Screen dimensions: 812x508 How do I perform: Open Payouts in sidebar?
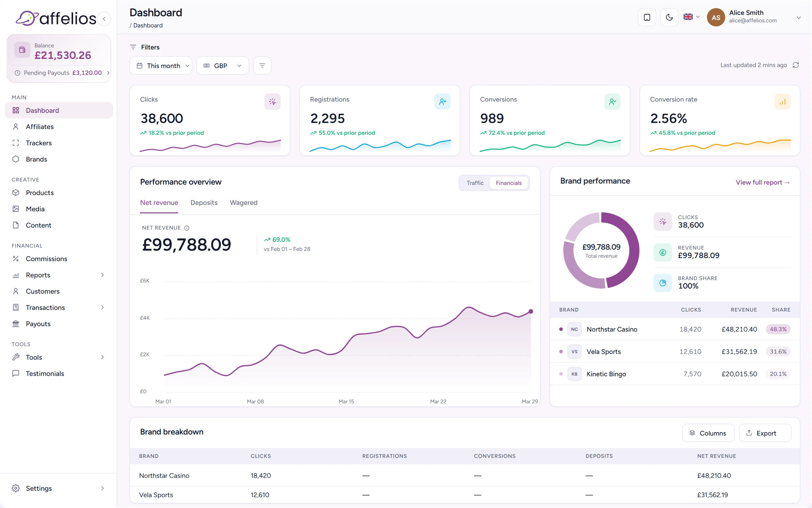(x=59, y=324)
